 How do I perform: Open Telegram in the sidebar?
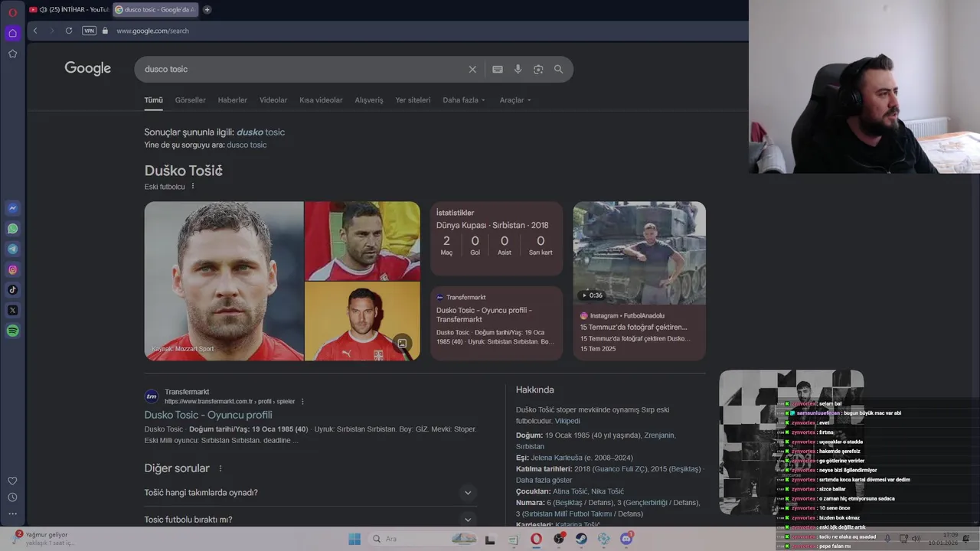(x=12, y=249)
